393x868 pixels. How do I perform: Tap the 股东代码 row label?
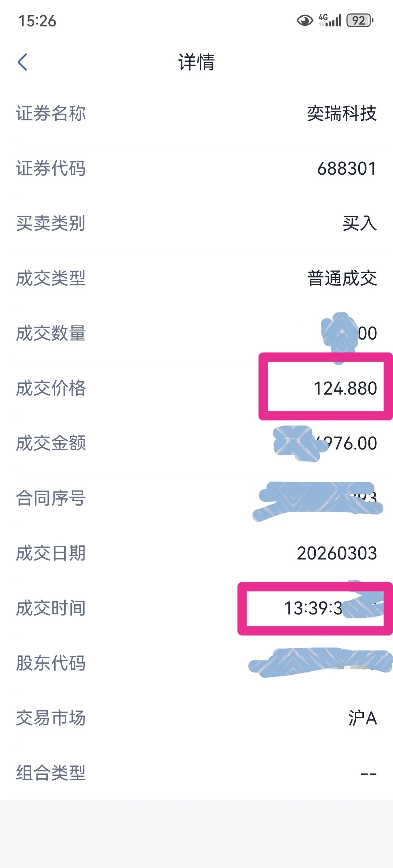(x=51, y=663)
